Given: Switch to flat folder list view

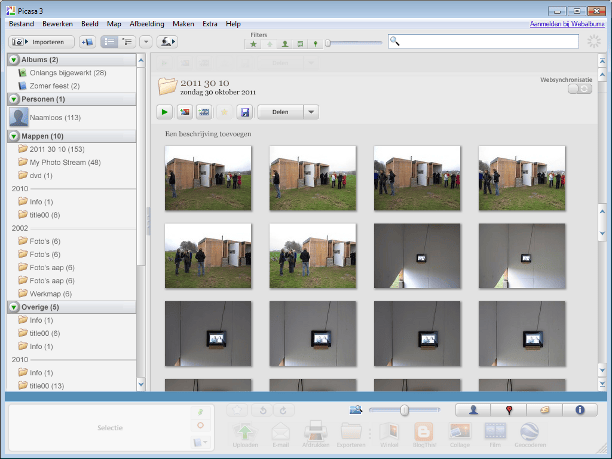Looking at the screenshot, I should [111, 42].
